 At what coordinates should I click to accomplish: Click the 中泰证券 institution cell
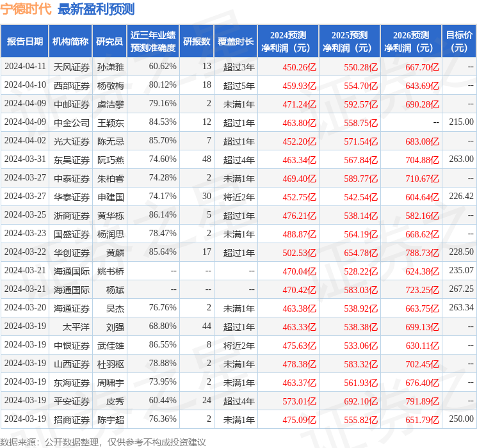coord(72,178)
